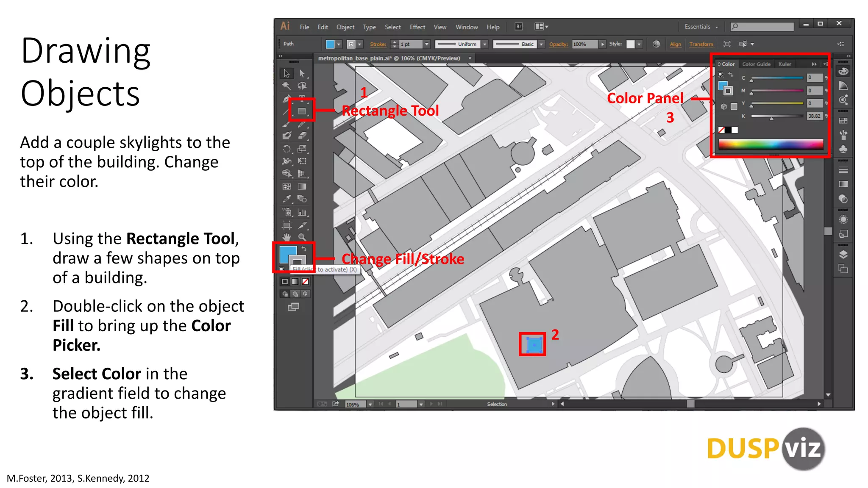Select the Eyedropper tool
The height and width of the screenshot is (488, 868).
tap(287, 199)
